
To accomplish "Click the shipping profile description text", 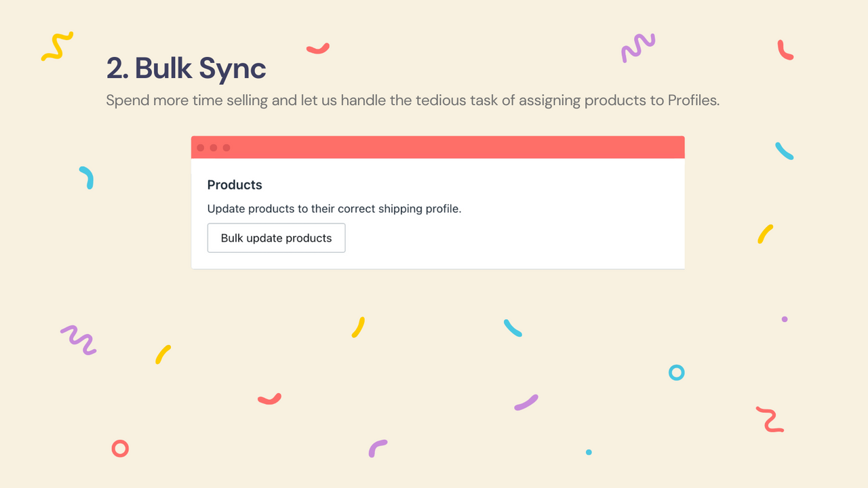I will 334,209.
